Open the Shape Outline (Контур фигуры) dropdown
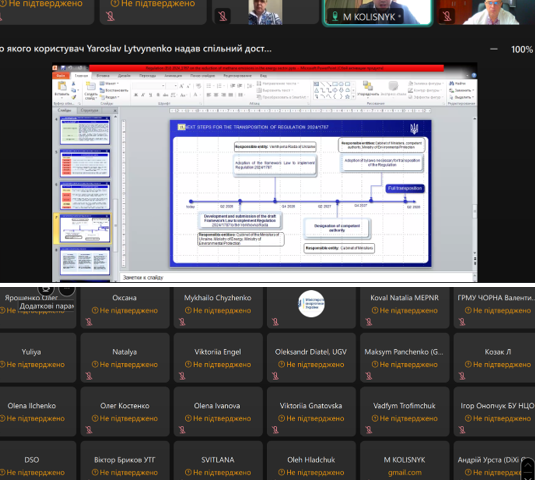 click(426, 90)
